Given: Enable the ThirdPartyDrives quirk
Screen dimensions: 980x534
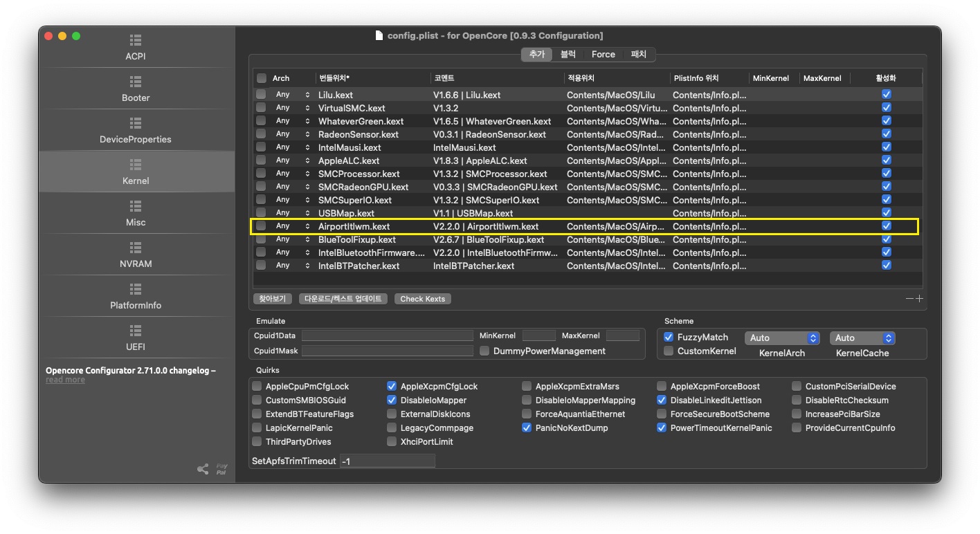Looking at the screenshot, I should tap(257, 441).
